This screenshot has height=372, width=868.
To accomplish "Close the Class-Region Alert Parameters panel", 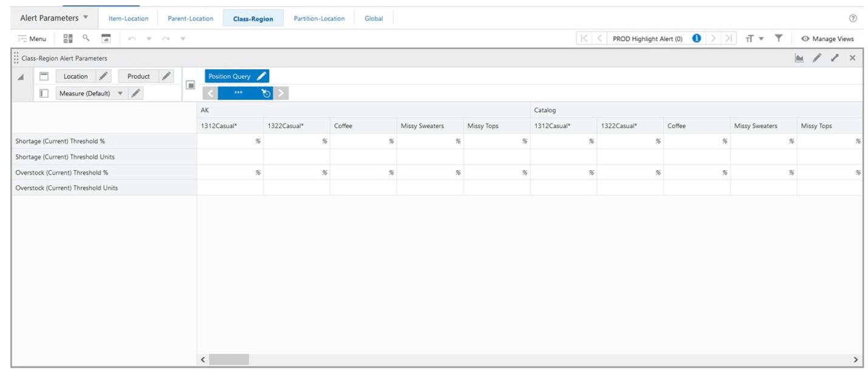I will pyautogui.click(x=852, y=58).
